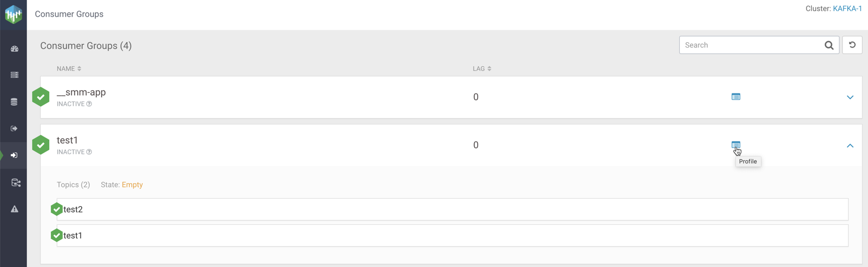
Task: Open the Replications sidebar icon
Action: (15, 183)
